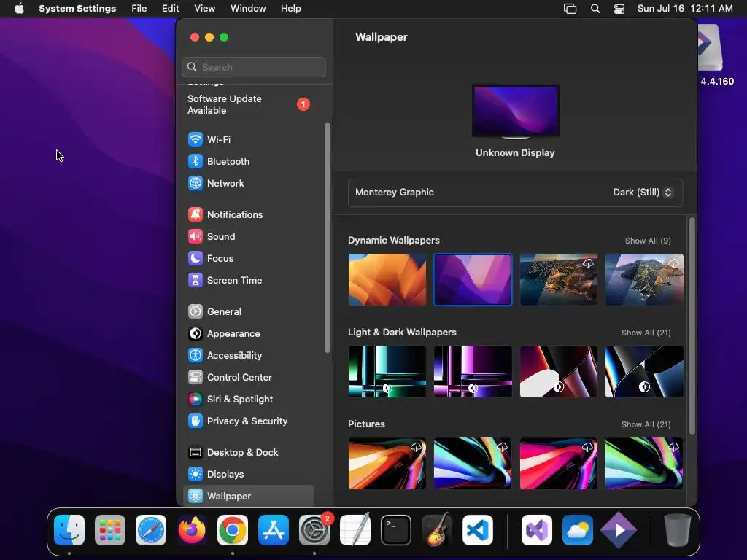Click Software Update Available notice
The image size is (747, 560).
pyautogui.click(x=248, y=105)
